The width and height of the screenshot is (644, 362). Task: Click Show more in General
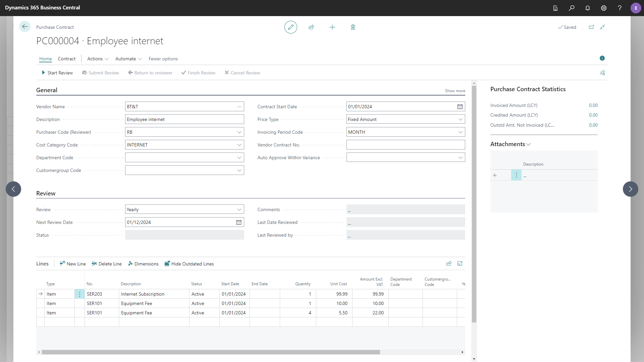(x=455, y=91)
